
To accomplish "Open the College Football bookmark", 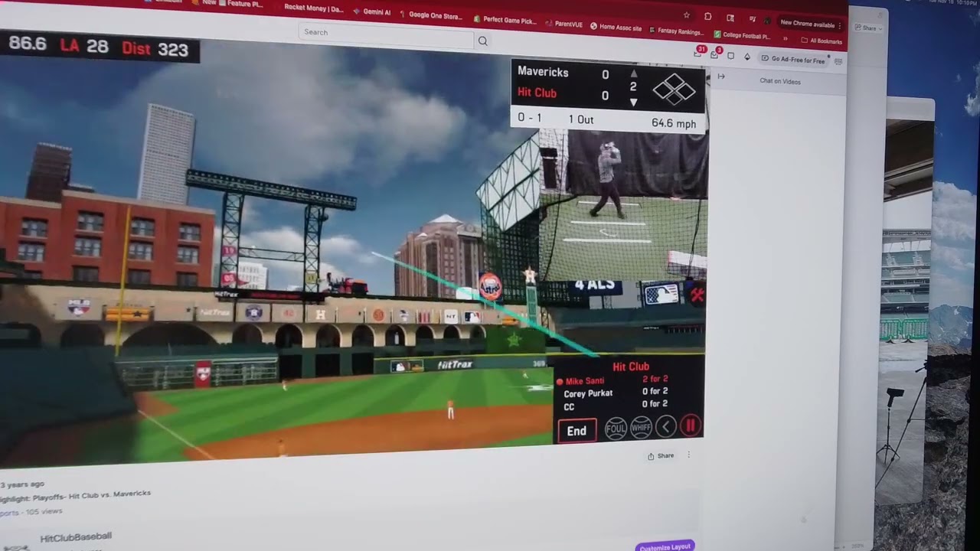I will [742, 35].
